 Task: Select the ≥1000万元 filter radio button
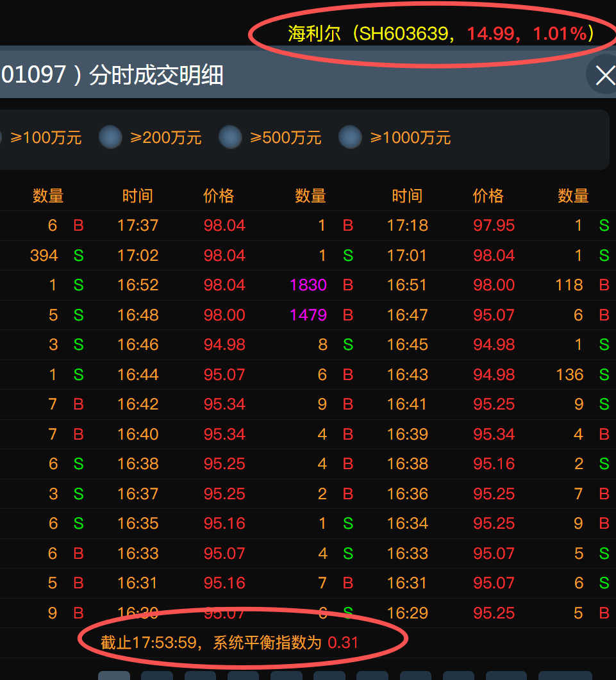[350, 137]
